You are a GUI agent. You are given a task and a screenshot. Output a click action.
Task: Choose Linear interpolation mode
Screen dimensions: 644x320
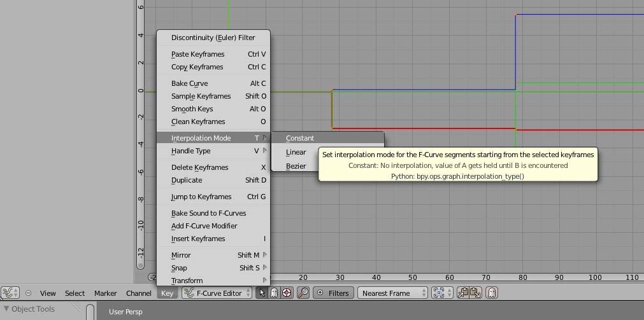tap(296, 152)
